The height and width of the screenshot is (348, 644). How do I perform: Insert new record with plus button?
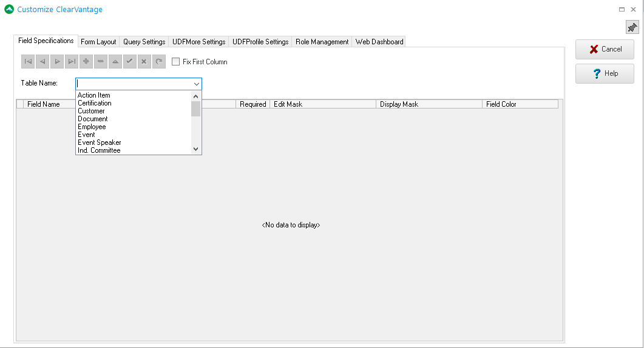(86, 62)
